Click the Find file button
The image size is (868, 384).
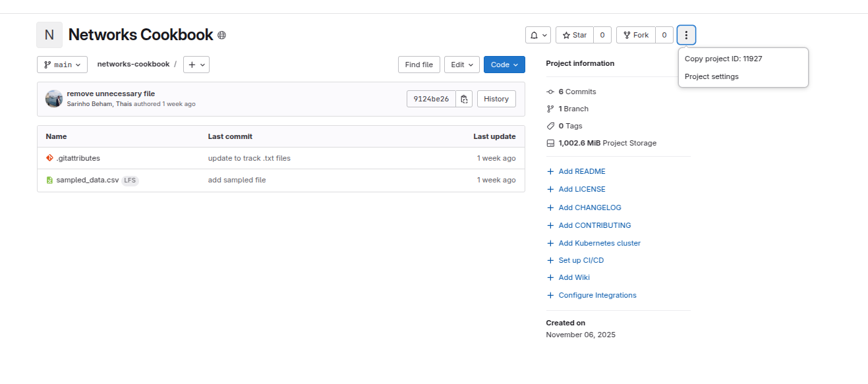419,65
